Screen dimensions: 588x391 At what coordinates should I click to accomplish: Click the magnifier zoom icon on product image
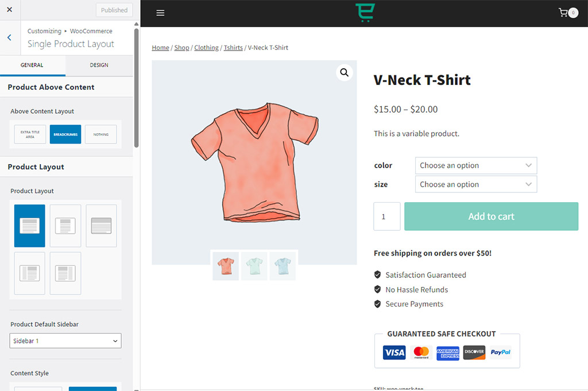tap(344, 72)
